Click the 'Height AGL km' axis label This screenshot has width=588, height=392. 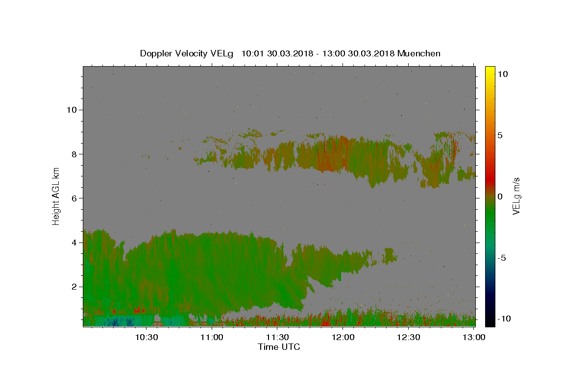click(56, 196)
